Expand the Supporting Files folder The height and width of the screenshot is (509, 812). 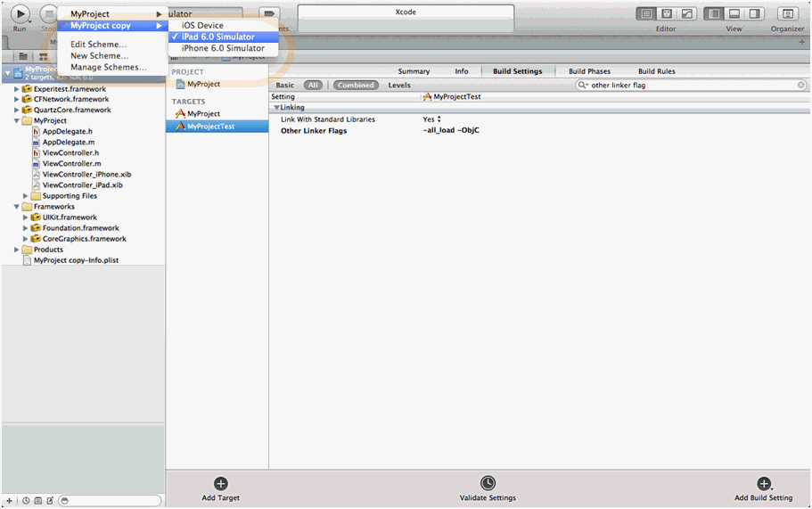(26, 196)
